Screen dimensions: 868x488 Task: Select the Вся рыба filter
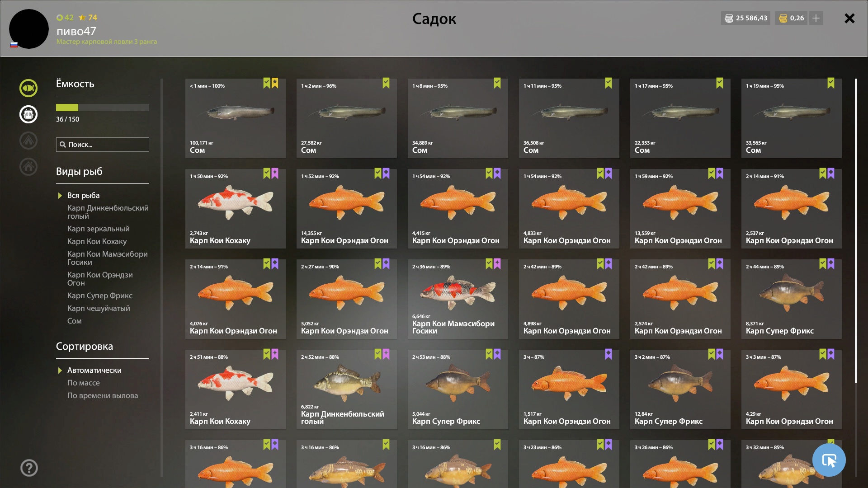pos(84,195)
